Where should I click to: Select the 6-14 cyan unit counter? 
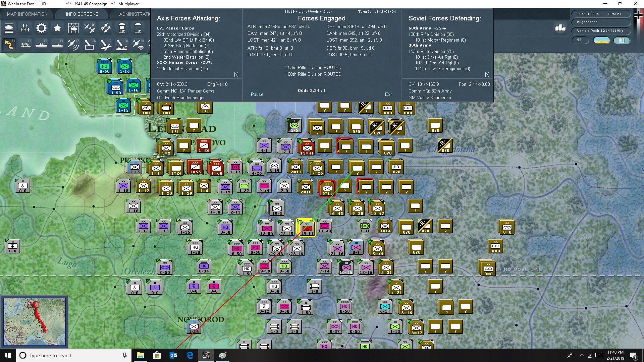(x=385, y=307)
